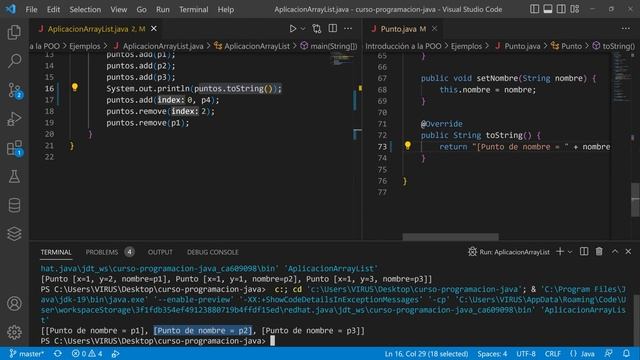The height and width of the screenshot is (360, 640).
Task: Open the Manage gear icon
Action: pos(14,332)
